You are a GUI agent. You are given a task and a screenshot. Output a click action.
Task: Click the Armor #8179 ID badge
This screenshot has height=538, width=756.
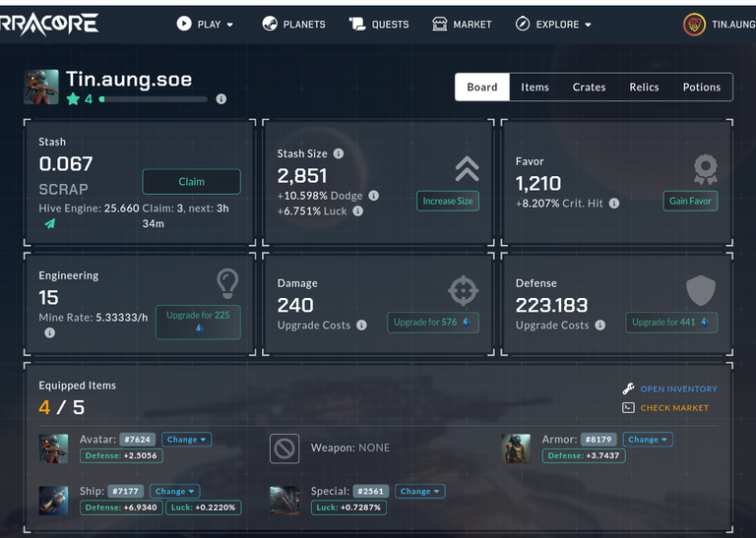(598, 440)
